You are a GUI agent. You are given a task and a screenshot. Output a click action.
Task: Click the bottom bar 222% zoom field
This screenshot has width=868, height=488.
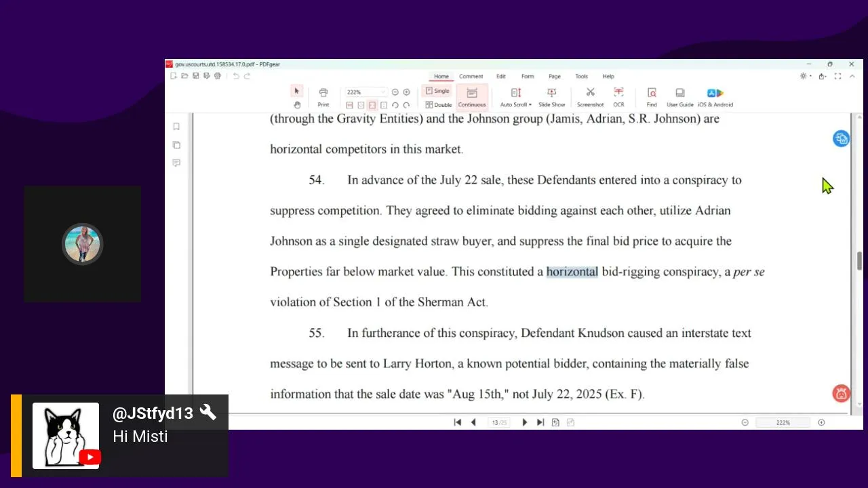pyautogui.click(x=783, y=422)
